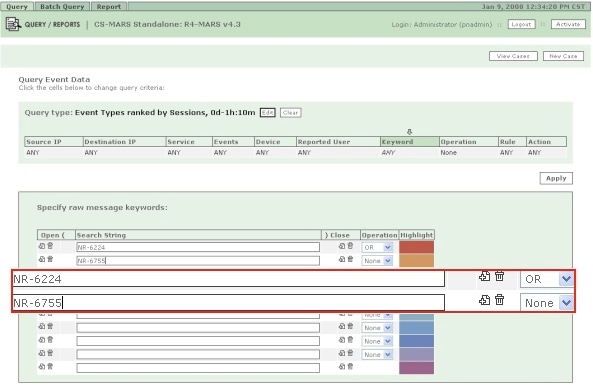Open the None dropdown beside the dark blue swatch

click(x=377, y=341)
